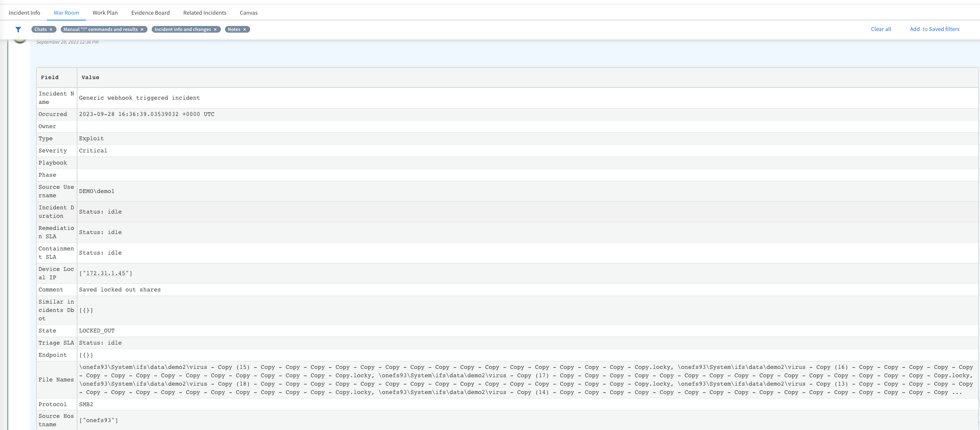Select the LOCKED_OUT state value cell
The width and height of the screenshot is (980, 430).
click(x=97, y=331)
